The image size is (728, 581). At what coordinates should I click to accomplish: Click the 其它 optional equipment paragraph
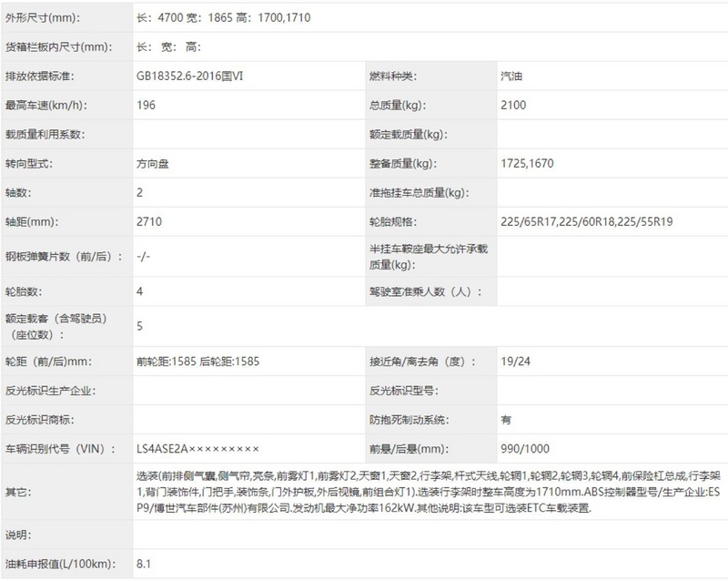[x=429, y=492]
